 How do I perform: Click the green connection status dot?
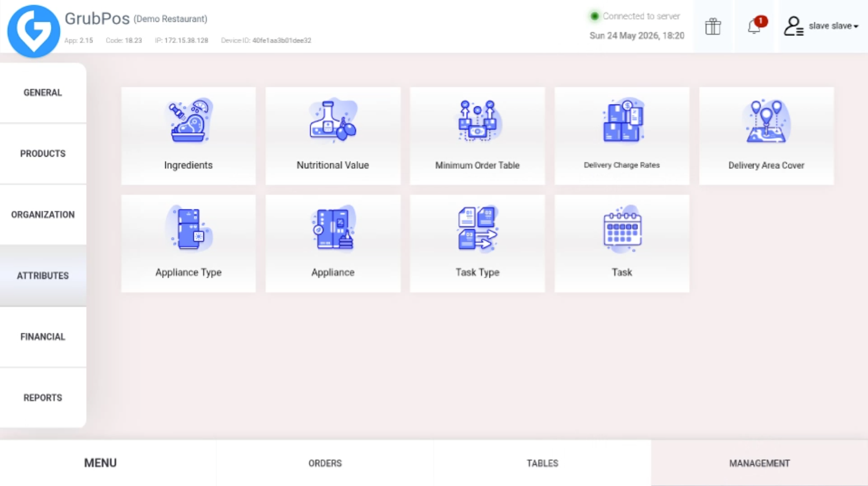tap(594, 16)
